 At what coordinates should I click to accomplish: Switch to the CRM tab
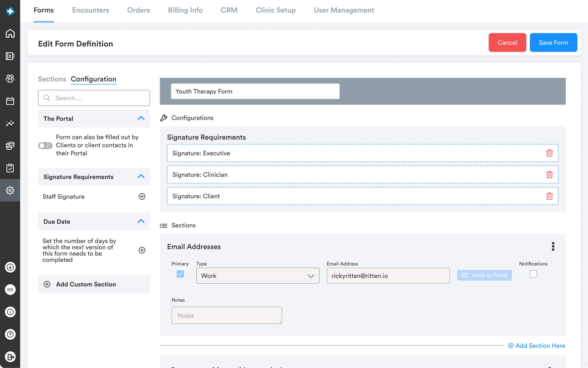click(x=229, y=10)
